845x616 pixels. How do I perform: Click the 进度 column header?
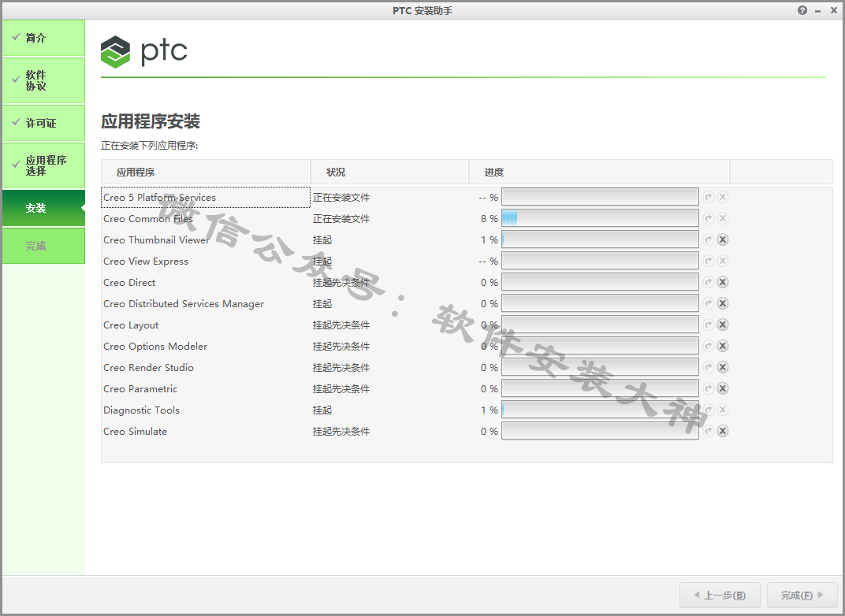(x=599, y=173)
